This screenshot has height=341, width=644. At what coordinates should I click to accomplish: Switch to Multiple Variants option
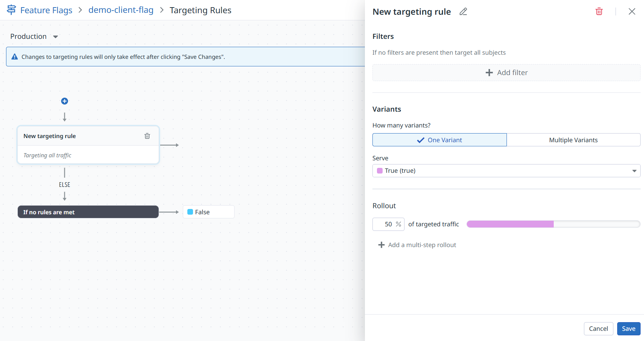pyautogui.click(x=573, y=140)
